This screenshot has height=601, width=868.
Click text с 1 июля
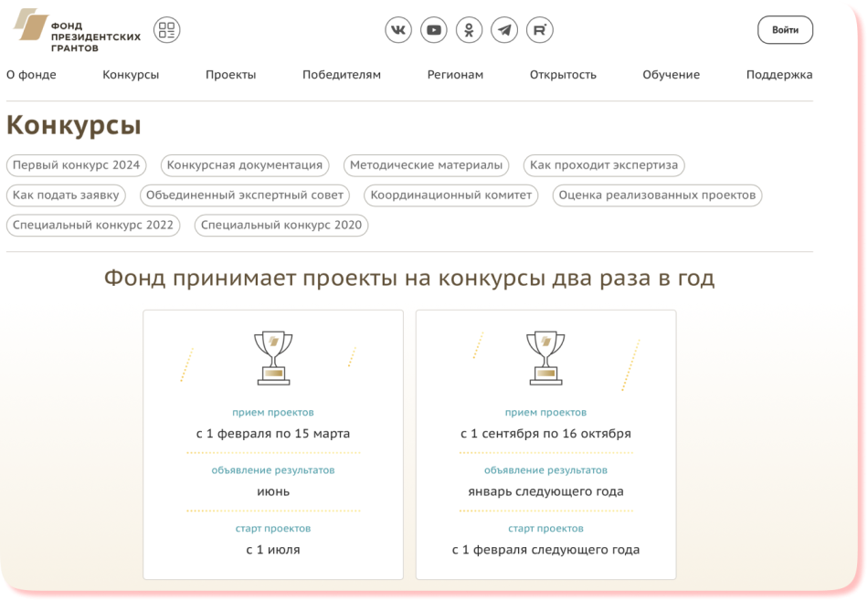coord(273,550)
